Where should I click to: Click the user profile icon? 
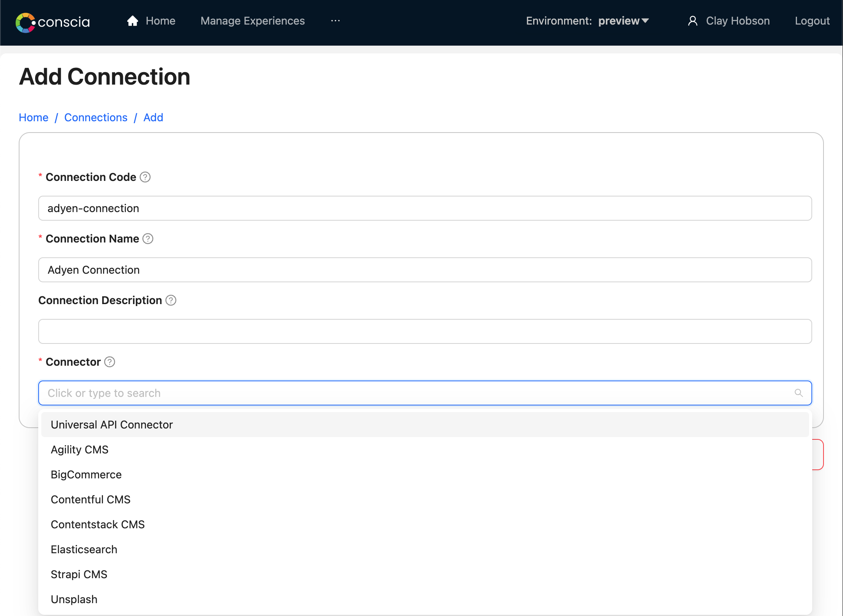coord(693,21)
